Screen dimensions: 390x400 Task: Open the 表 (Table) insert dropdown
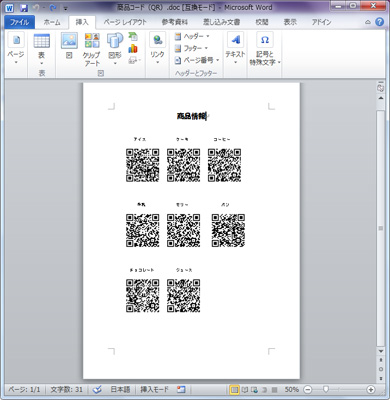click(x=42, y=49)
